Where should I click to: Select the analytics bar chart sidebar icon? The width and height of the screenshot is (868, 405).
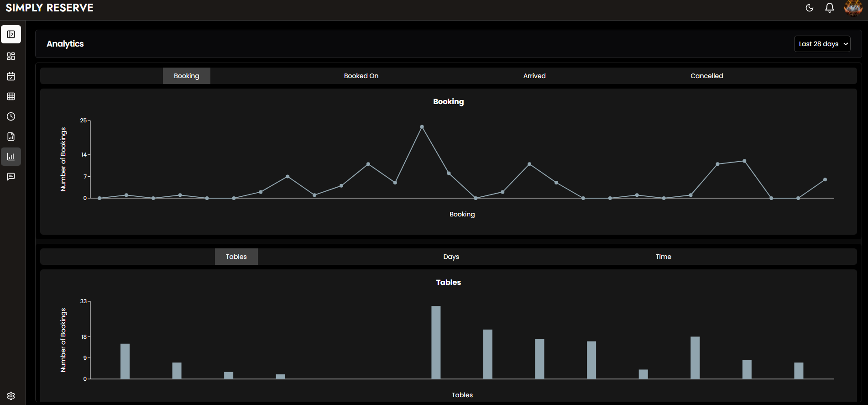click(11, 157)
